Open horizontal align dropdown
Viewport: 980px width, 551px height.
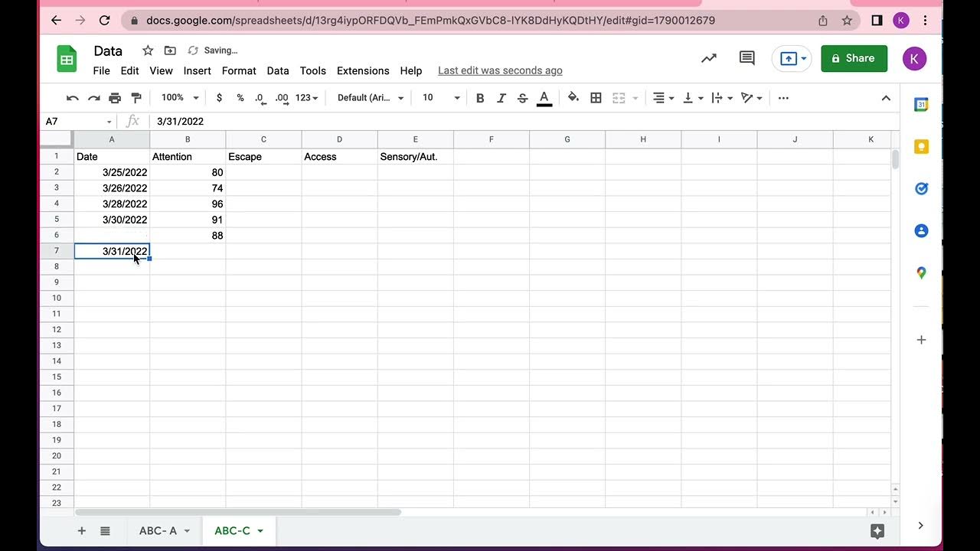(663, 98)
